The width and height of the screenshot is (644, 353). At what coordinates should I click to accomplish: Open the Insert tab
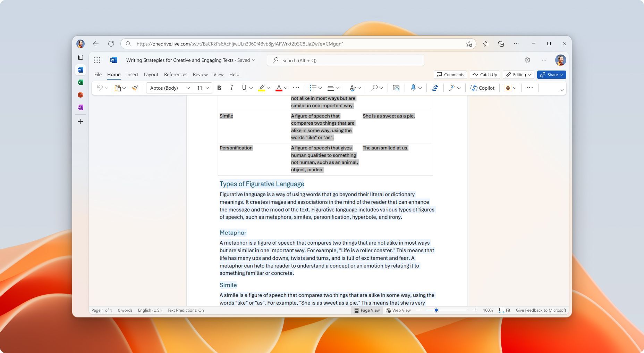pyautogui.click(x=132, y=74)
